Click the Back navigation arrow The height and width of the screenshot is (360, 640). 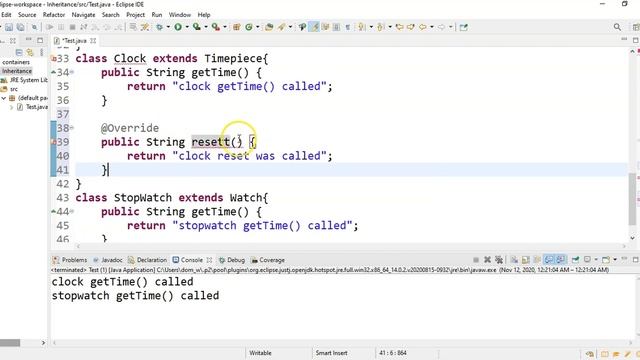[x=422, y=27]
